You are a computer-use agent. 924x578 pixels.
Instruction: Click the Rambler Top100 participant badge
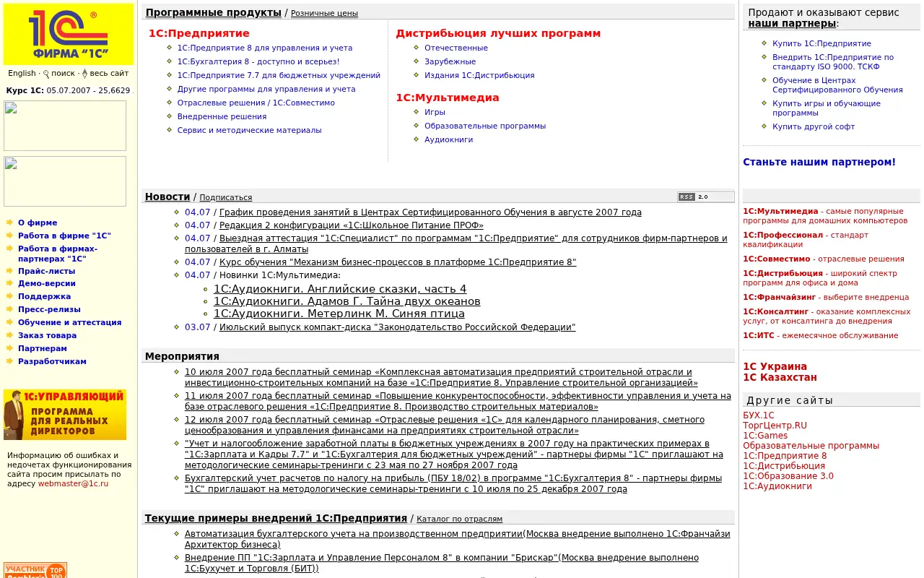[x=35, y=570]
